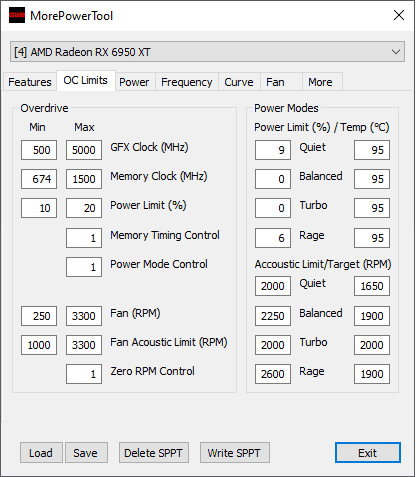
Task: Click Power Limit minimum field (10)
Action: point(39,208)
